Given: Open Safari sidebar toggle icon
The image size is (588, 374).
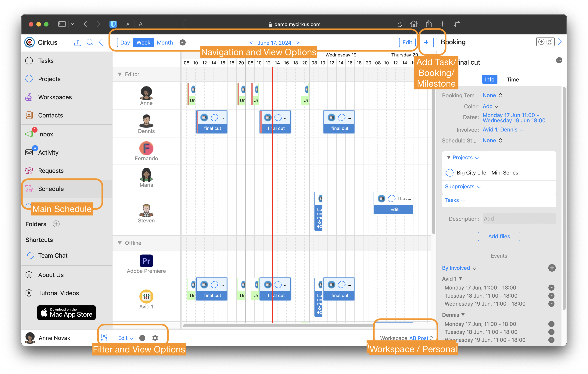Looking at the screenshot, I should pos(62,24).
